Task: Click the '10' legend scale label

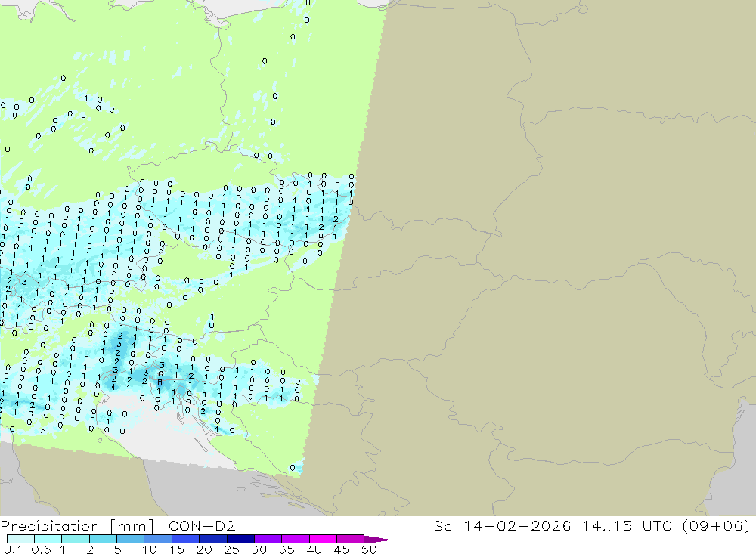Action: [x=150, y=549]
